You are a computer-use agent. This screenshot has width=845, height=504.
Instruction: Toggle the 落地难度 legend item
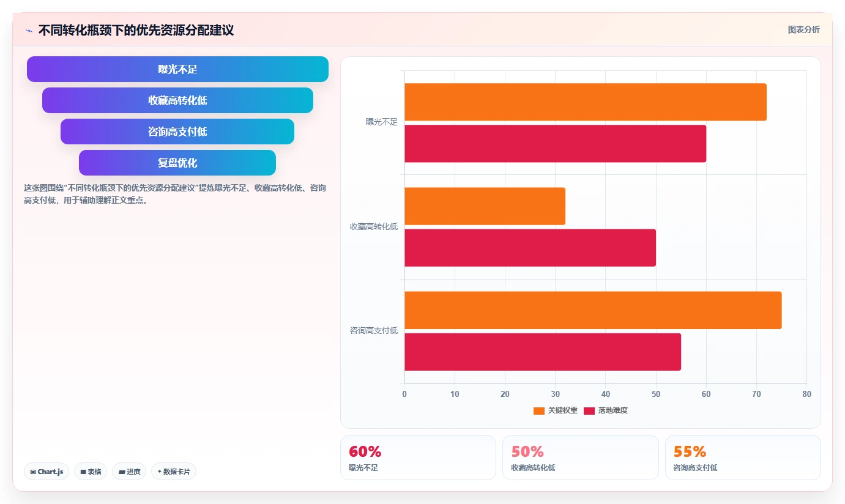606,410
